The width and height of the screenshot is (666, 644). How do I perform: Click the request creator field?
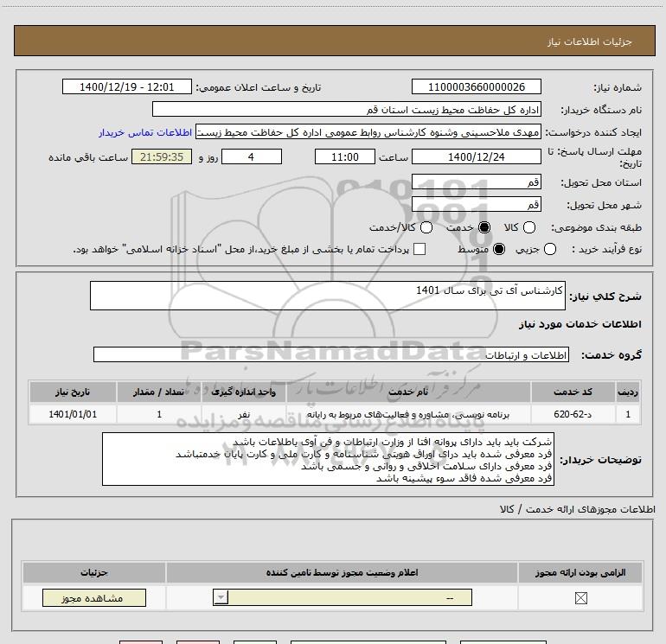pyautogui.click(x=368, y=132)
